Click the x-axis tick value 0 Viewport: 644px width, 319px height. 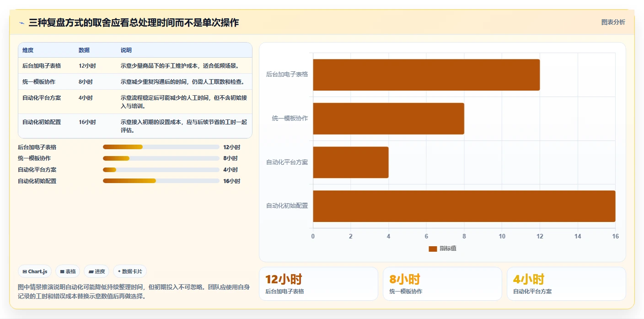[x=313, y=237]
